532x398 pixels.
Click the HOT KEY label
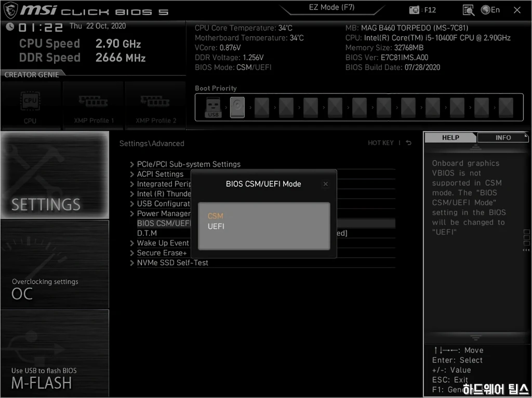tap(381, 143)
